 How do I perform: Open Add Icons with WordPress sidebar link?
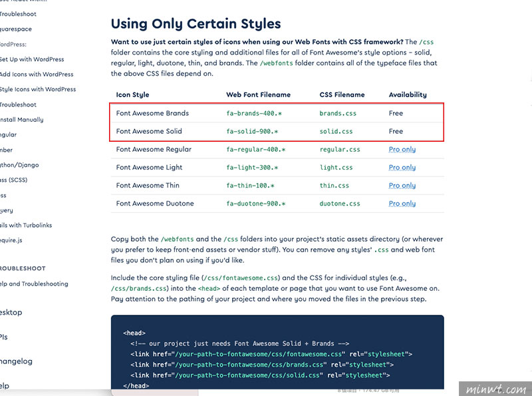(37, 74)
